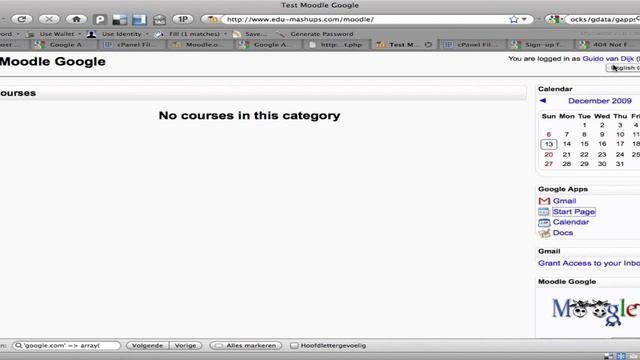Click the reload icon on Test M tab
This screenshot has height=360, width=640.
pos(428,44)
